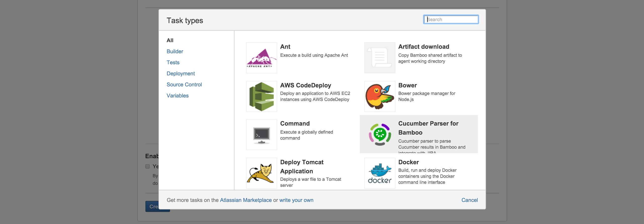
Task: Select the Command task title
Action: pos(295,124)
